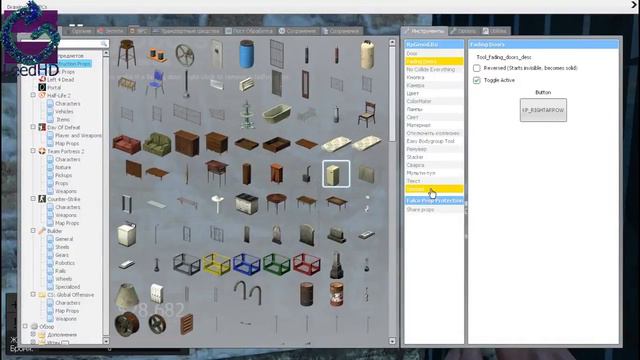This screenshot has width=640, height=360.
Task: Select the orange vent grille prop
Action: click(x=187, y=324)
